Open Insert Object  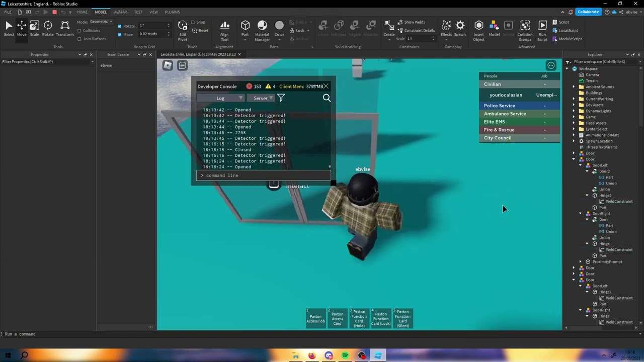(x=479, y=30)
